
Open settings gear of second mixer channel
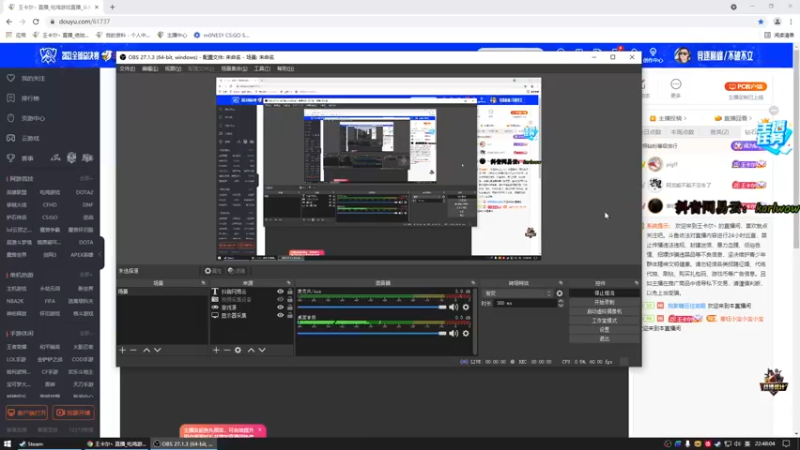pos(466,333)
